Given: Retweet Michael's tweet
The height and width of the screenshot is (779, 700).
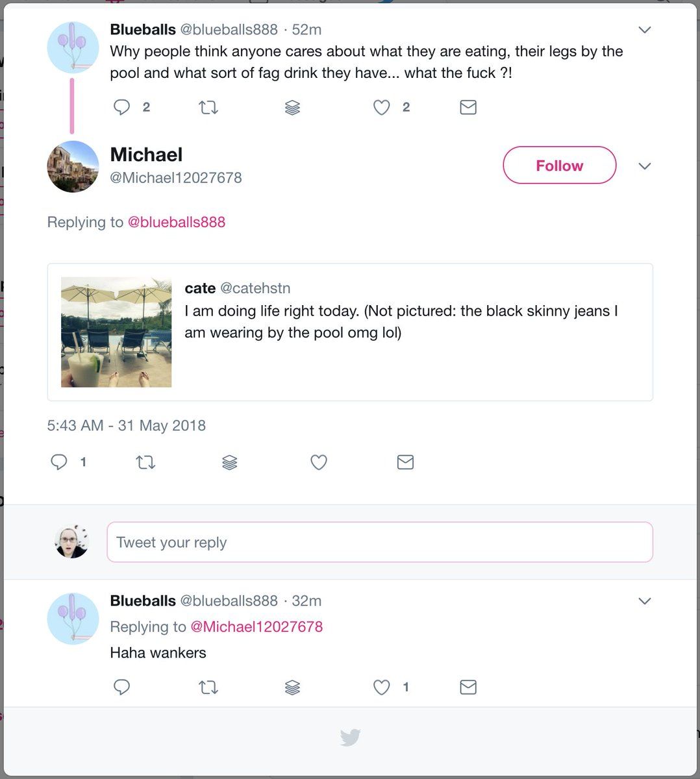Looking at the screenshot, I should click(x=145, y=462).
